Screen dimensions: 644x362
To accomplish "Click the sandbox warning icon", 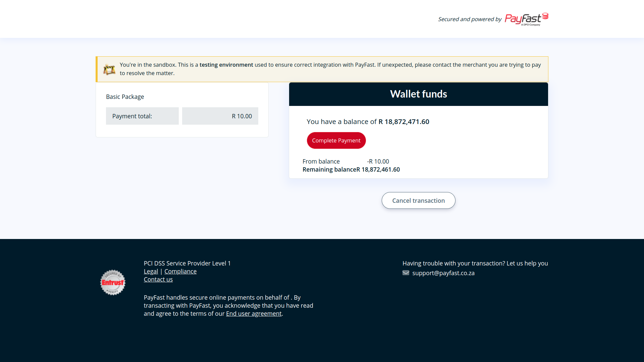I will point(109,69).
